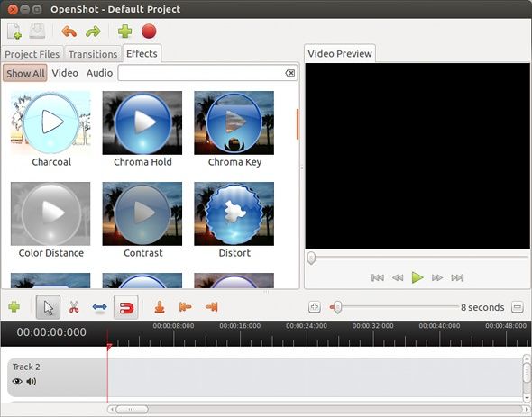Jump to the previous marker
The width and height of the screenshot is (532, 417).
pyautogui.click(x=185, y=307)
